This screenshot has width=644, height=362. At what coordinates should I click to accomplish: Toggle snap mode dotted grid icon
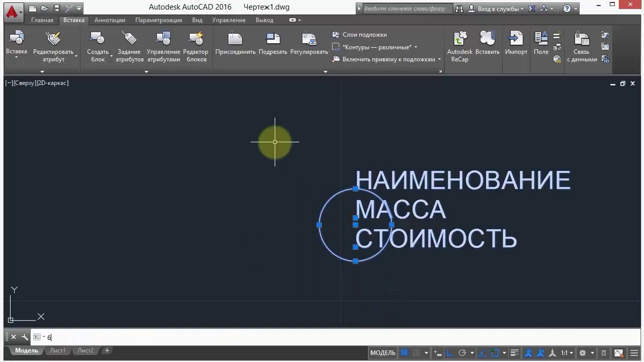click(x=417, y=353)
